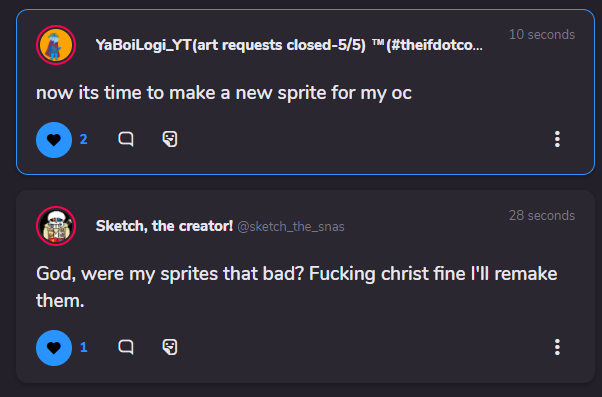This screenshot has height=397, width=602.
Task: Select the highlighted YaBoiLogi_YT post card
Action: coord(305,92)
